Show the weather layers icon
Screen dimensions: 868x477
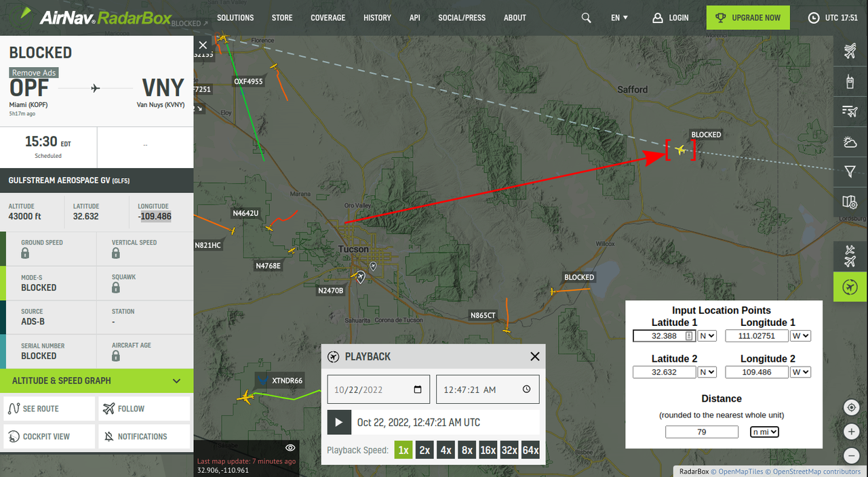coord(850,142)
